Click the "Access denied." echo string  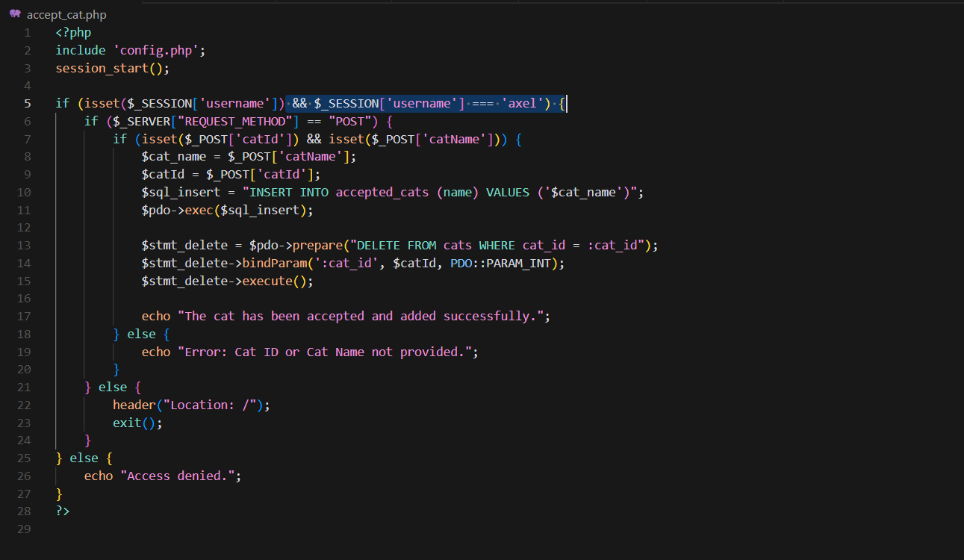click(178, 476)
